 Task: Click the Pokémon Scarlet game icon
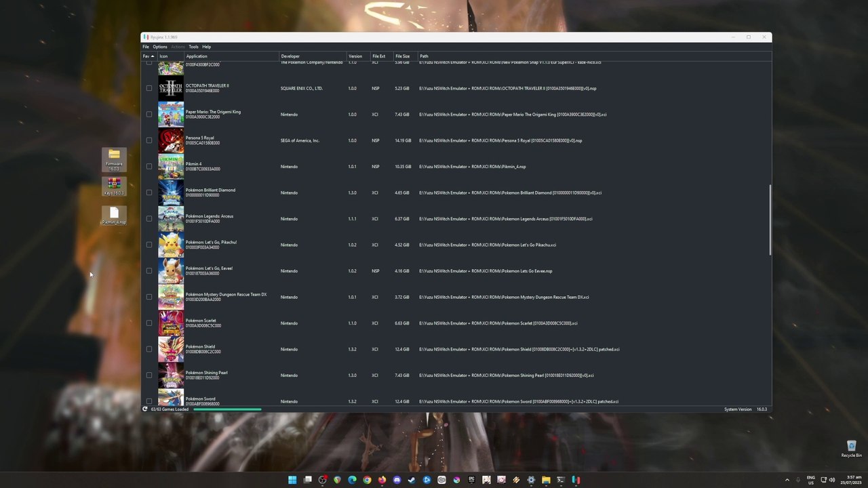pos(171,323)
